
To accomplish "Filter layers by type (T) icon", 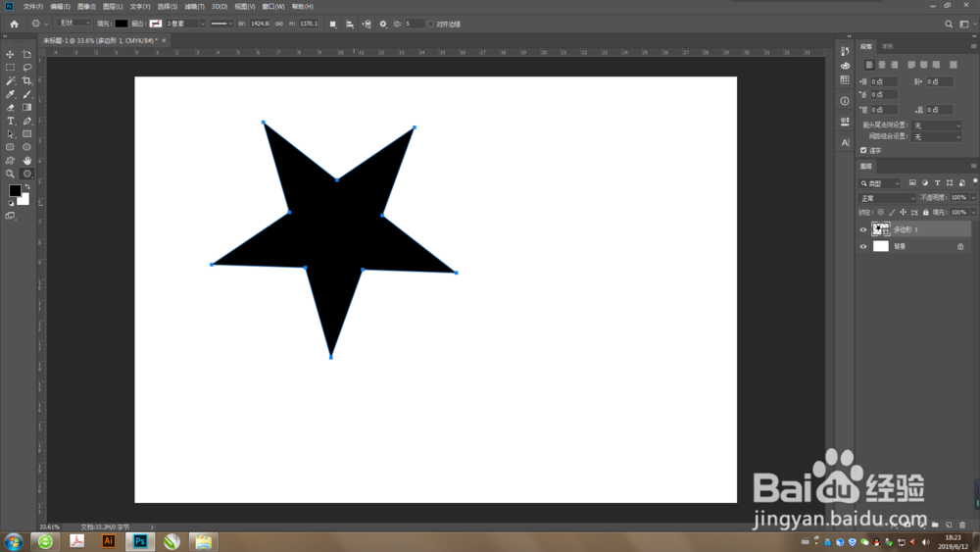I will point(937,183).
